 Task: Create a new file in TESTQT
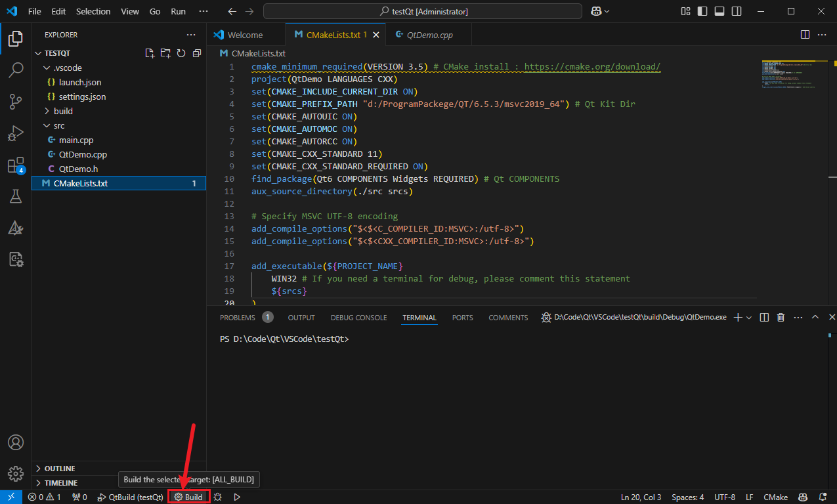pos(150,53)
